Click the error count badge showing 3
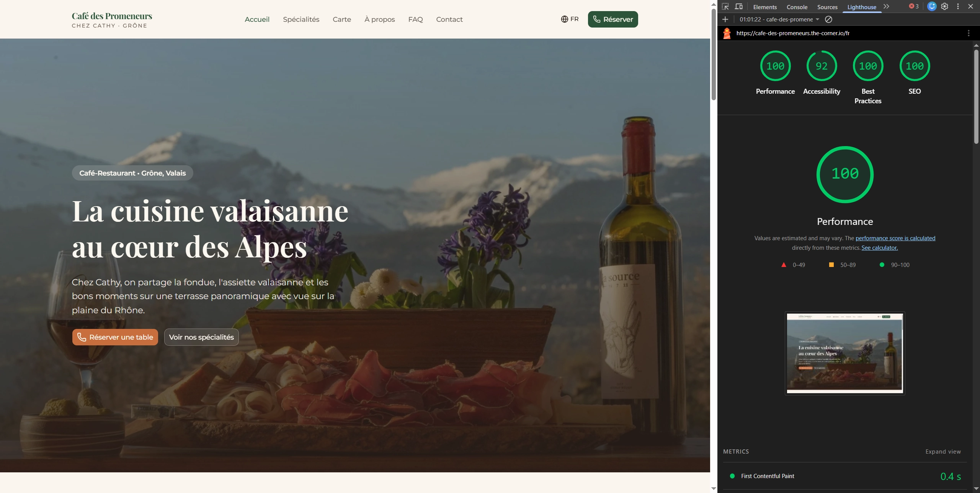The width and height of the screenshot is (980, 493). click(914, 7)
